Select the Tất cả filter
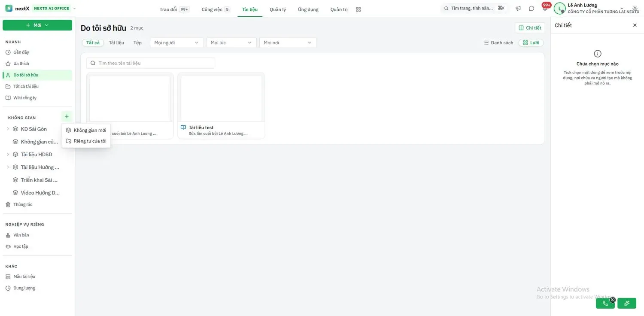Screen dimensions: 644x316 [x=93, y=43]
